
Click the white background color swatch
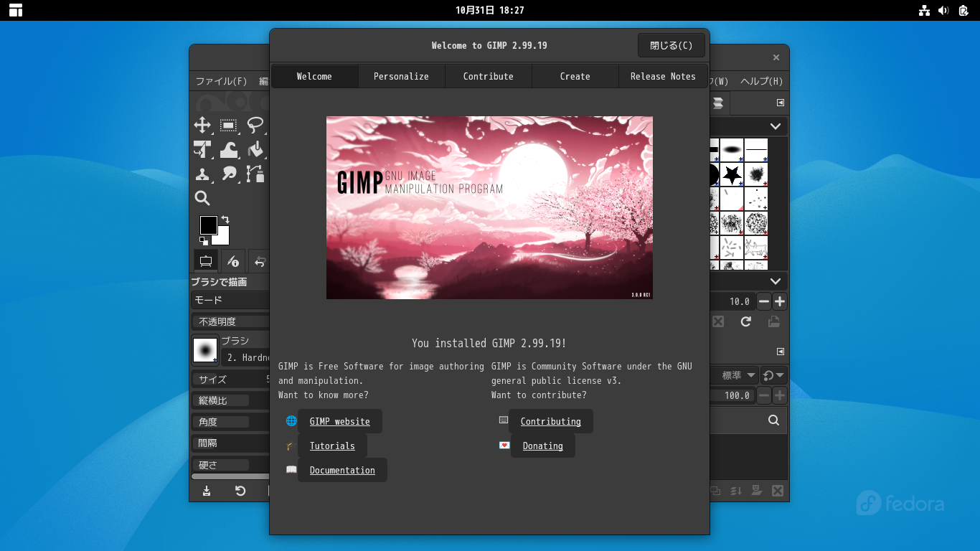pyautogui.click(x=223, y=238)
